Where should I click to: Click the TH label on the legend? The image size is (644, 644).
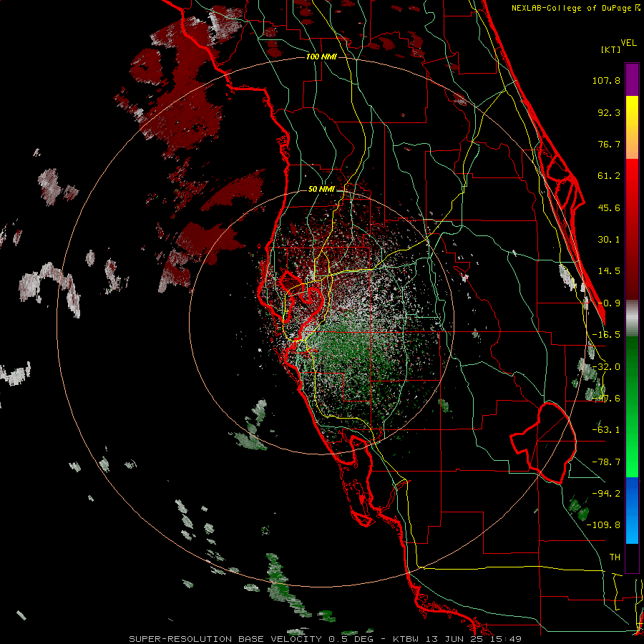coord(615,557)
